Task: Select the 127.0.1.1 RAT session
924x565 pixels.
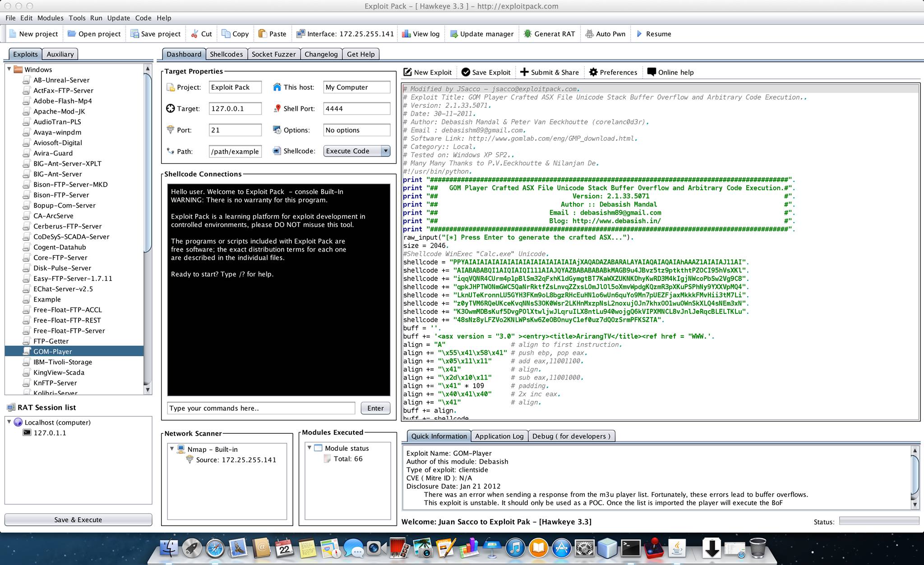Action: (x=50, y=433)
